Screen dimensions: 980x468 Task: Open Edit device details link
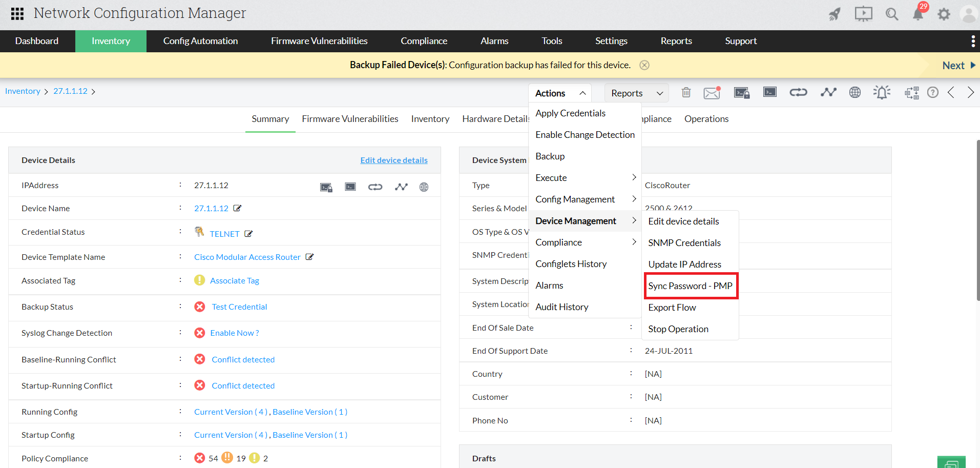coord(394,160)
